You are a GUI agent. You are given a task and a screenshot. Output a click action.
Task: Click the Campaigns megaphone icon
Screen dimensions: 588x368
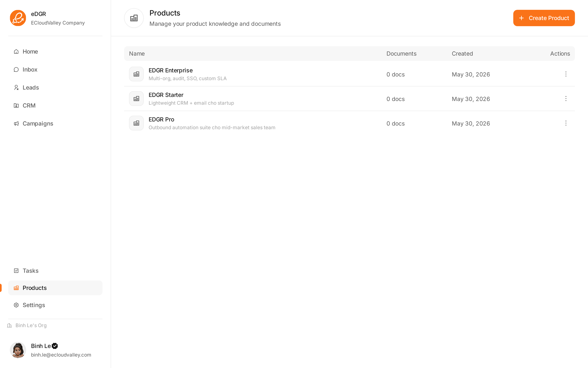point(16,124)
